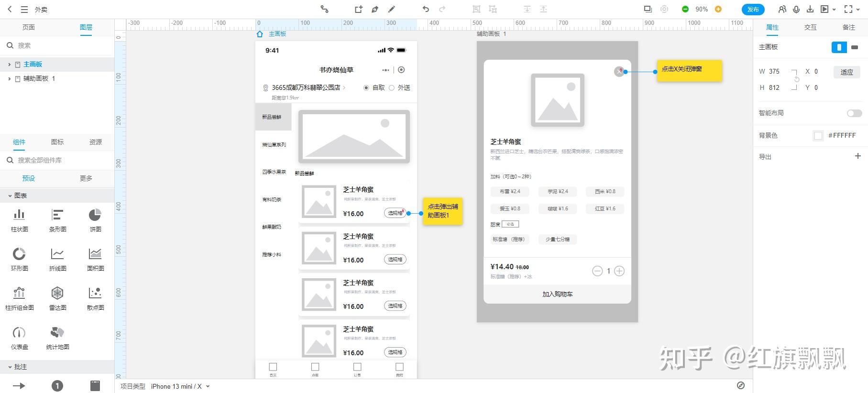
Task: Pick the 仪表盘 gauge component
Action: (19, 337)
